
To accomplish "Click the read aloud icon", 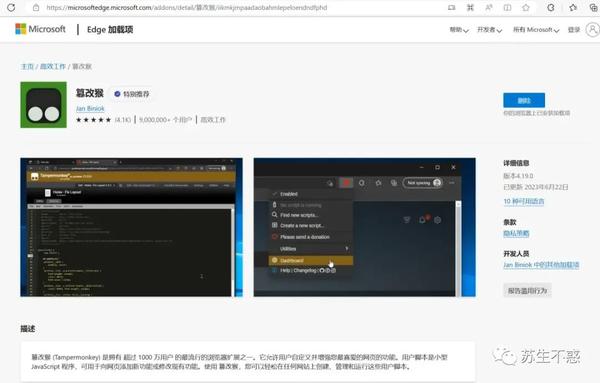I will [489, 8].
